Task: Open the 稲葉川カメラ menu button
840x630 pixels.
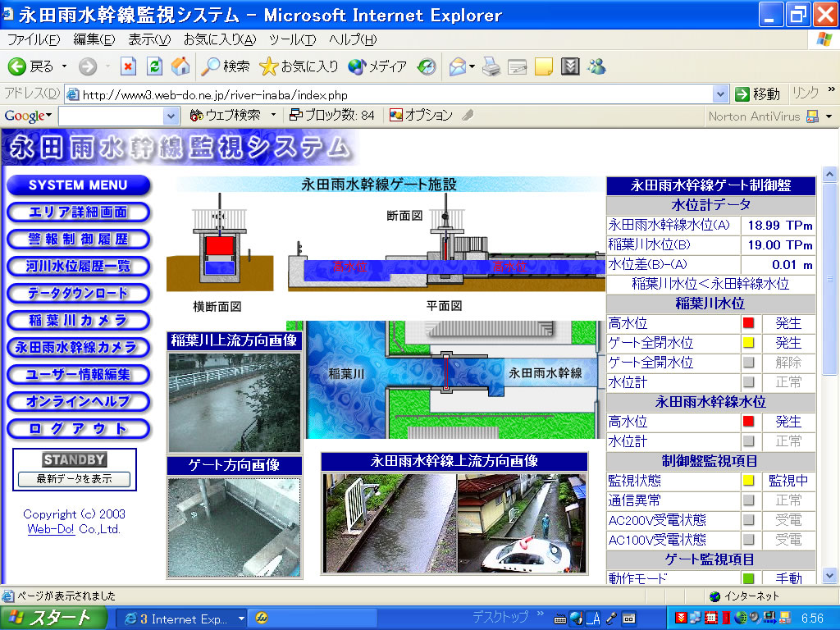Action: tap(79, 320)
